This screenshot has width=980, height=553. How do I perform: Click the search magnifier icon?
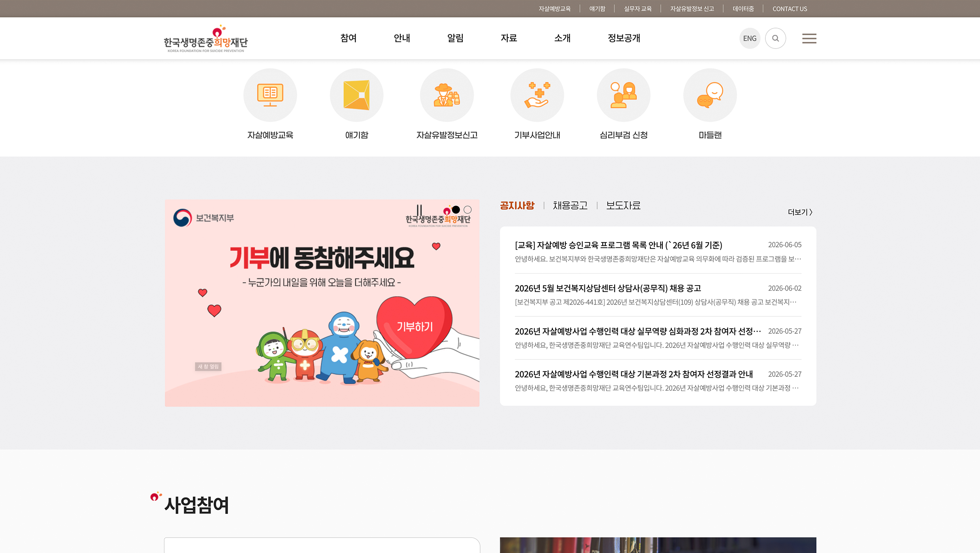pos(775,38)
